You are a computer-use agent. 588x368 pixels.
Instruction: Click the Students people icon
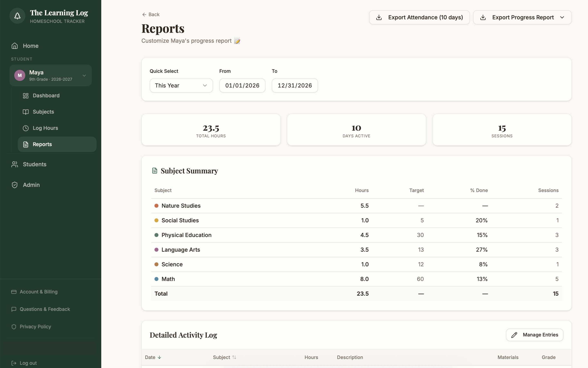pyautogui.click(x=14, y=164)
